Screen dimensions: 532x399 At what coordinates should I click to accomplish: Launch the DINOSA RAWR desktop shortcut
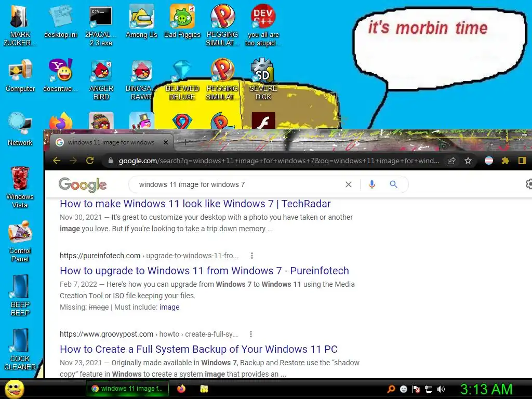point(141,79)
